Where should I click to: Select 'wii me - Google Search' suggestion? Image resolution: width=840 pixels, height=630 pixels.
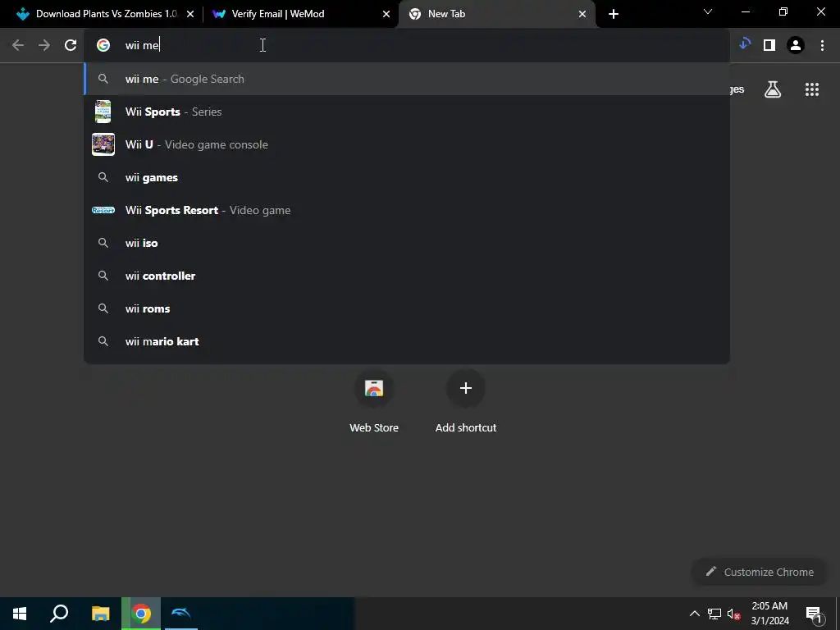point(407,79)
